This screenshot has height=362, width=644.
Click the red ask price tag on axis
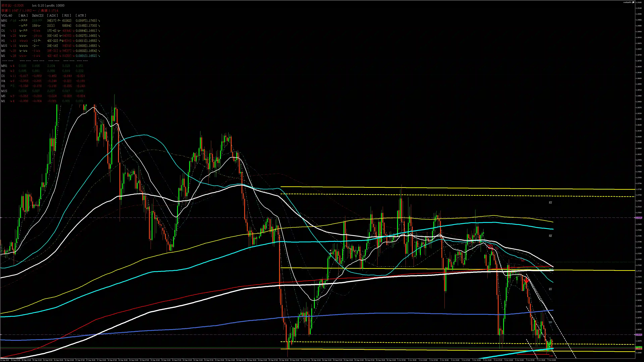[639, 349]
